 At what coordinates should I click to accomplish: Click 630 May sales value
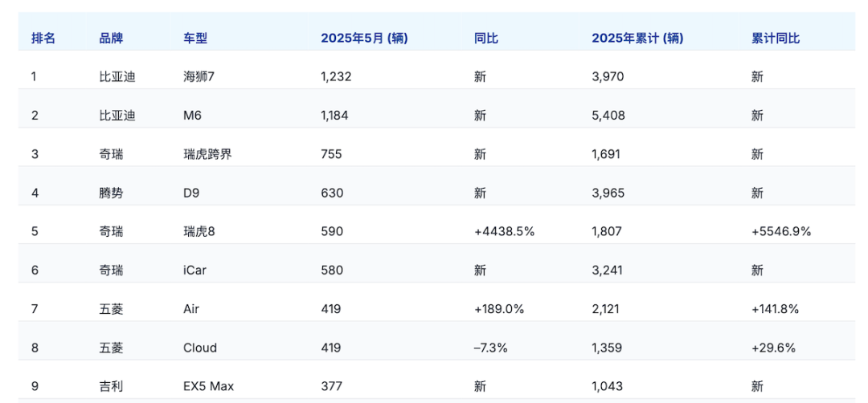332,193
